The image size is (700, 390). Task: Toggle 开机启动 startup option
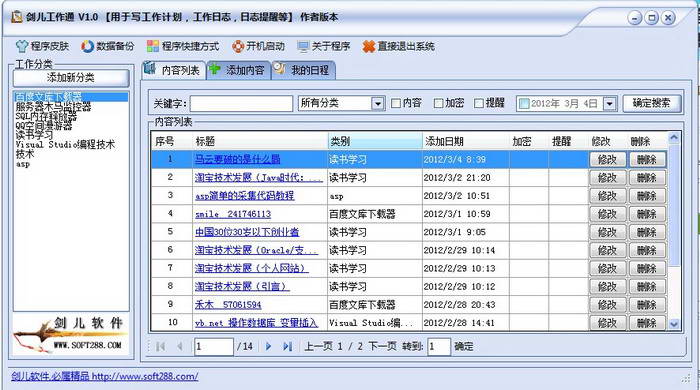258,46
